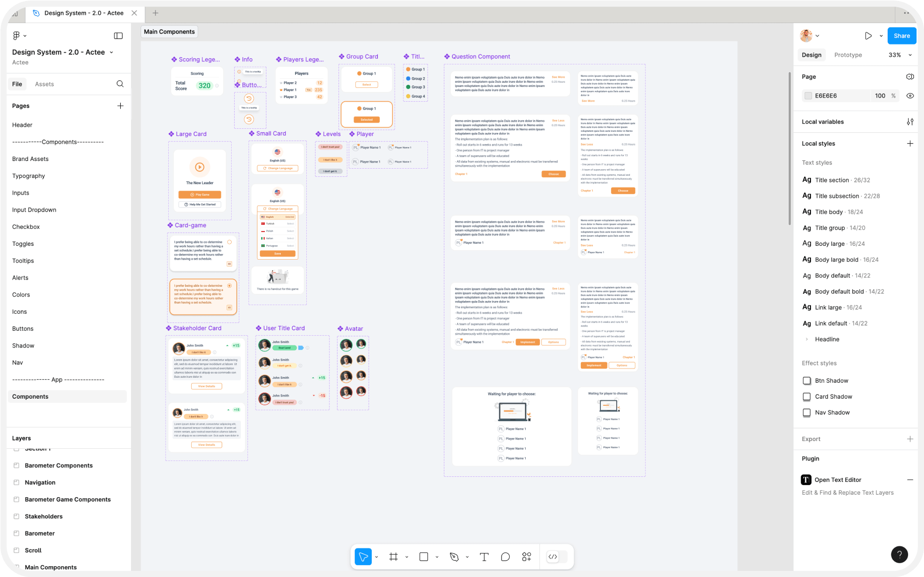Toggle Dev Mode code icon
This screenshot has height=577, width=924.
click(x=553, y=557)
